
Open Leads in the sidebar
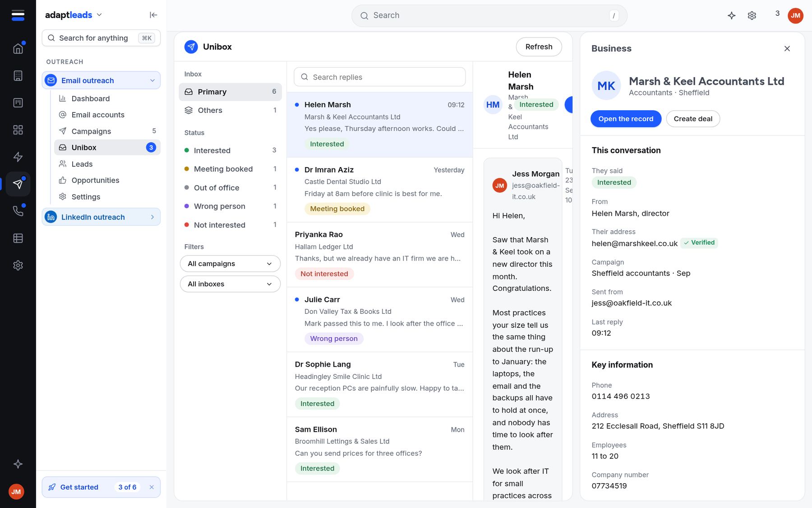click(107, 164)
